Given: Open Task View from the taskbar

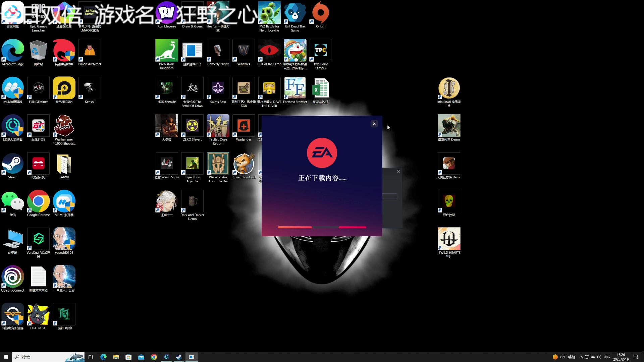Looking at the screenshot, I should pyautogui.click(x=91, y=357).
